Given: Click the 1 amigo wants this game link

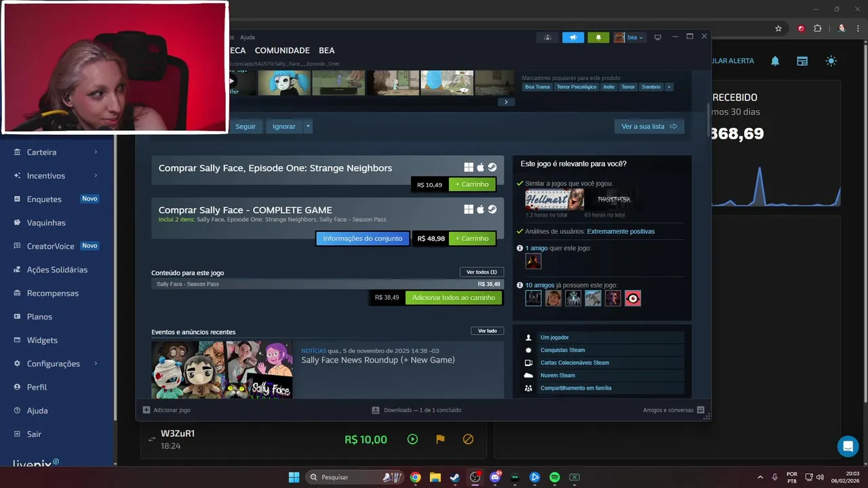Looking at the screenshot, I should coord(536,248).
